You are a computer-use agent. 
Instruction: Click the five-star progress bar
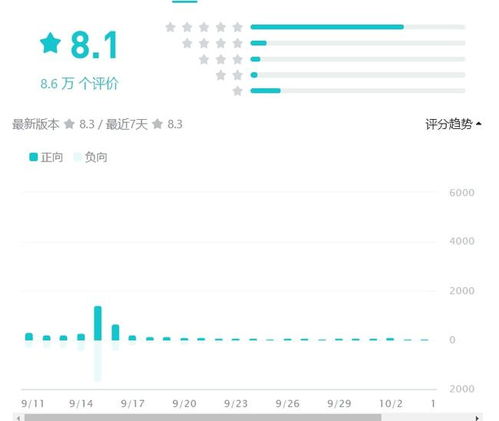pyautogui.click(x=358, y=27)
